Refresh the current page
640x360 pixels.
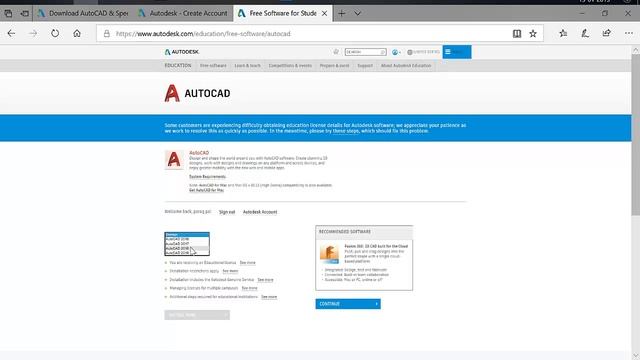pos(55,33)
